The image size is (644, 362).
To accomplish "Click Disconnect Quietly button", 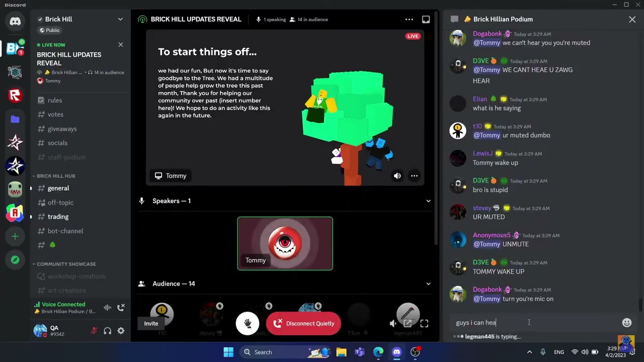I will 303,323.
